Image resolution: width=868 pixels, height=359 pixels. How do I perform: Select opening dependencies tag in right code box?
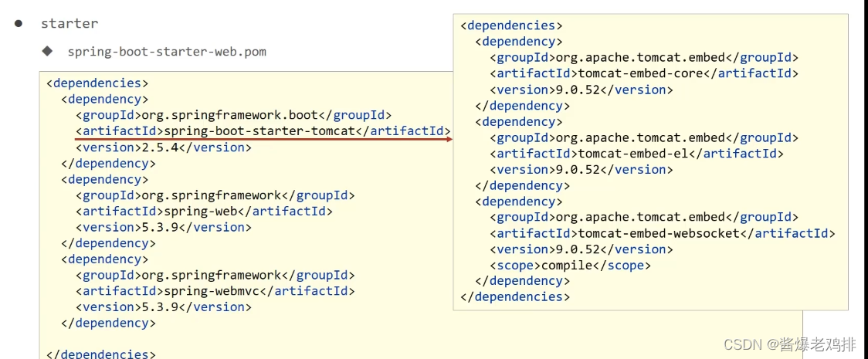pyautogui.click(x=511, y=25)
